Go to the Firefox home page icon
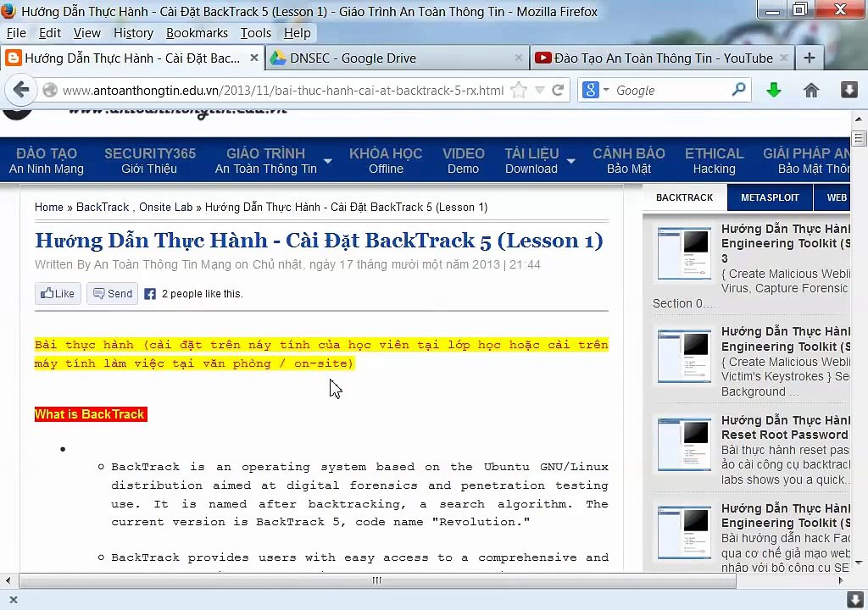The width and height of the screenshot is (868, 610). (x=811, y=90)
